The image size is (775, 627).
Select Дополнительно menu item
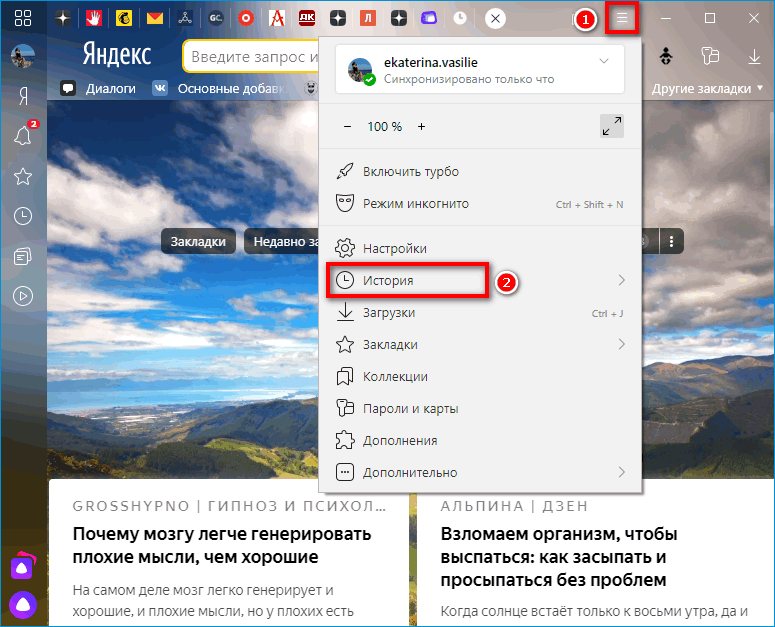(480, 472)
